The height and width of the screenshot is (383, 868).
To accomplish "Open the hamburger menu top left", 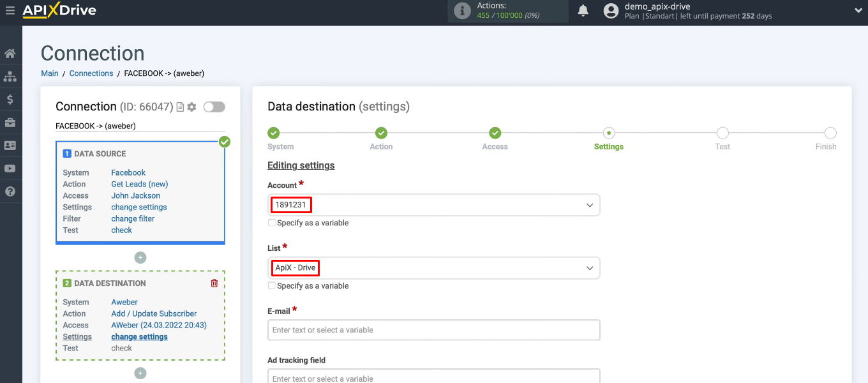I will (10, 11).
